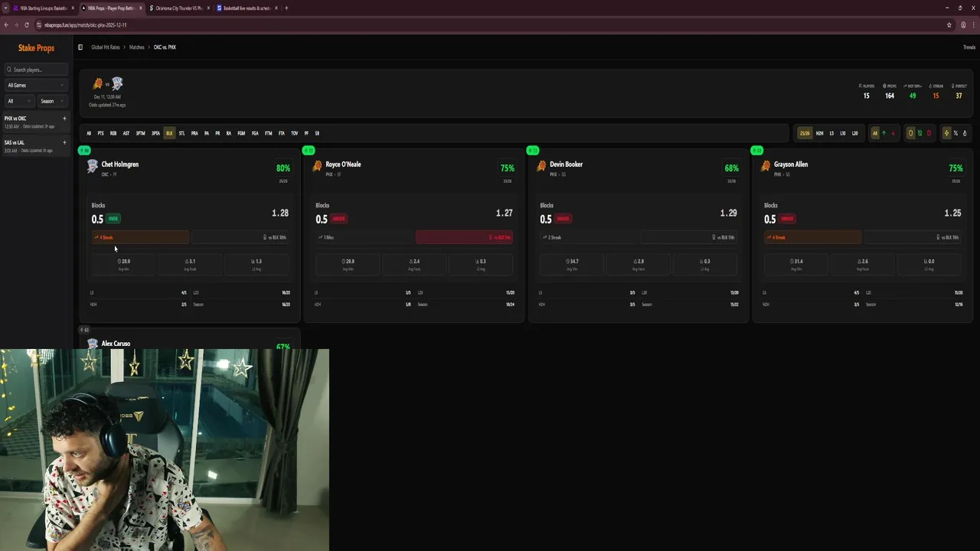Expand the PHX vs OKC match
980x551 pixels.
pos(64,119)
